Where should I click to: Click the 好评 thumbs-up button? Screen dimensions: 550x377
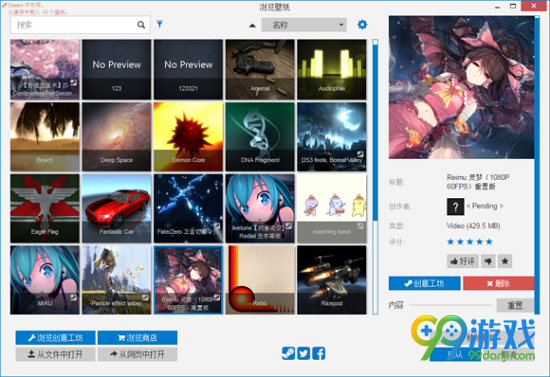463,261
